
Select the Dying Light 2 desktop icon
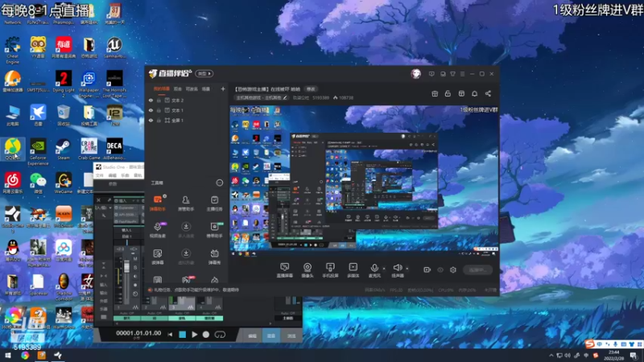tap(64, 84)
